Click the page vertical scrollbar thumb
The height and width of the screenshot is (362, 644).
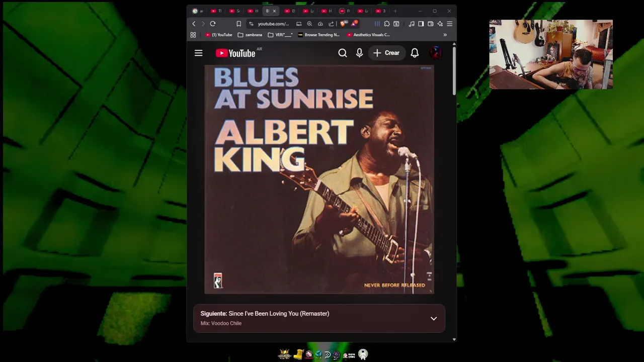[454, 71]
